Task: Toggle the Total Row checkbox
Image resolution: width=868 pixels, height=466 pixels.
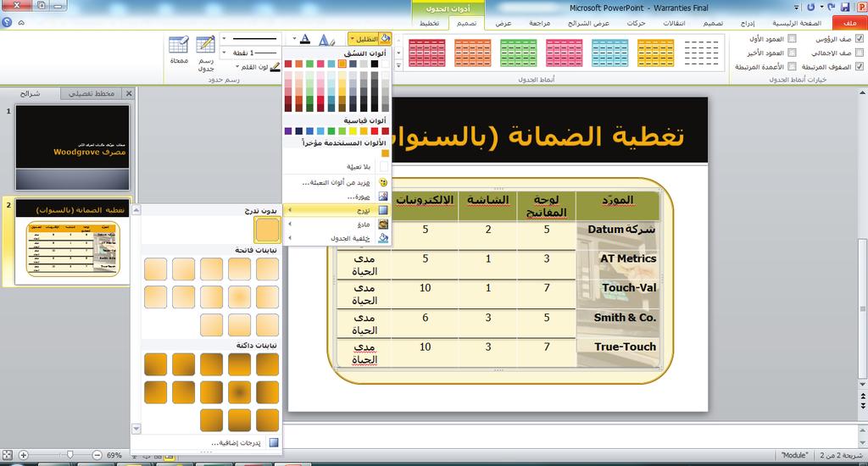Action: coord(860,53)
